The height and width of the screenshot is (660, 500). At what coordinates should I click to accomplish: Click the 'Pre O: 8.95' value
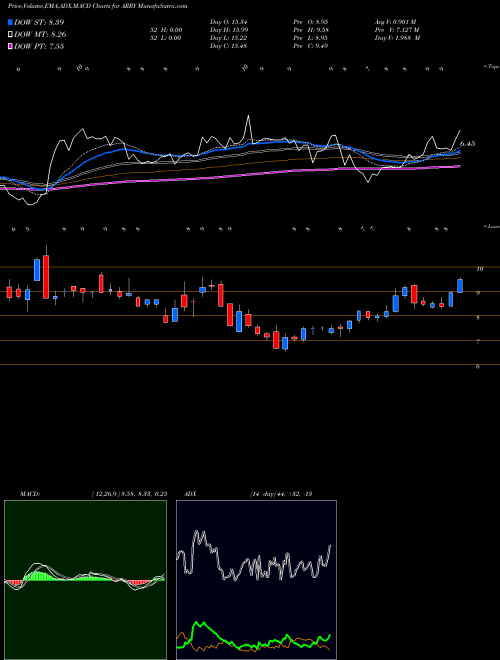(x=311, y=22)
